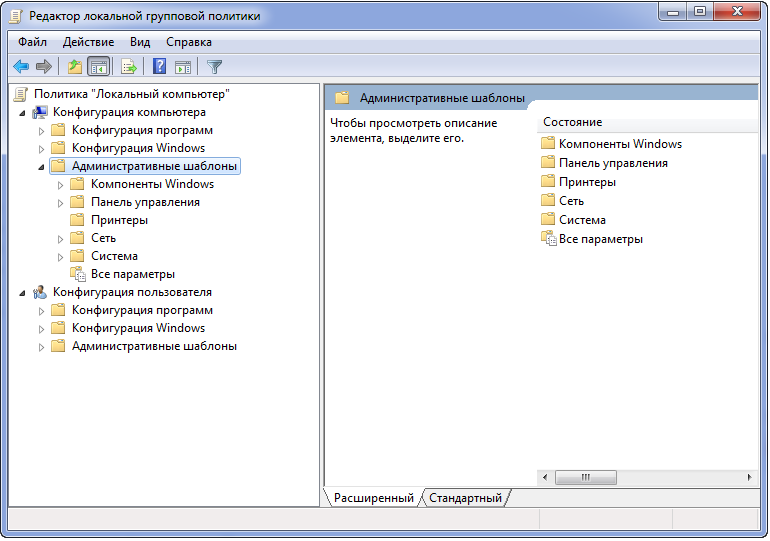Toggle the action pane toolbar icon
Viewport: 770px width, 541px height.
183,67
